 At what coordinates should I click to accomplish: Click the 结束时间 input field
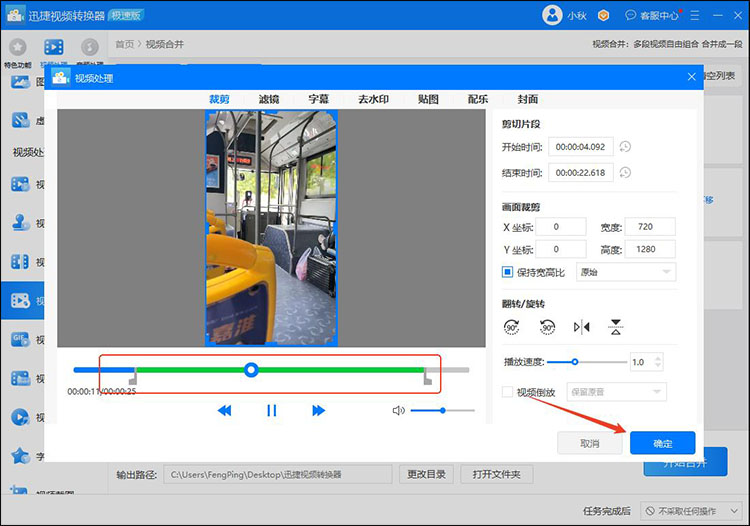pos(581,173)
